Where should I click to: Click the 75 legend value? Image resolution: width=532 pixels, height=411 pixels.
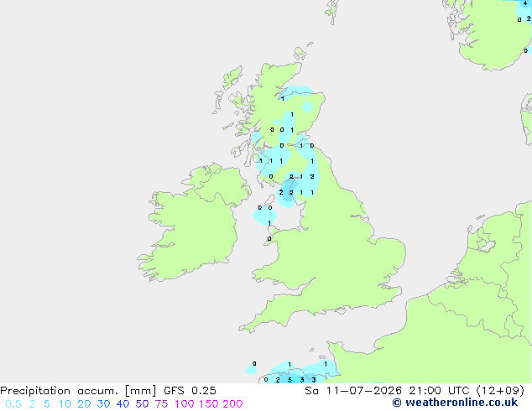[161, 404]
